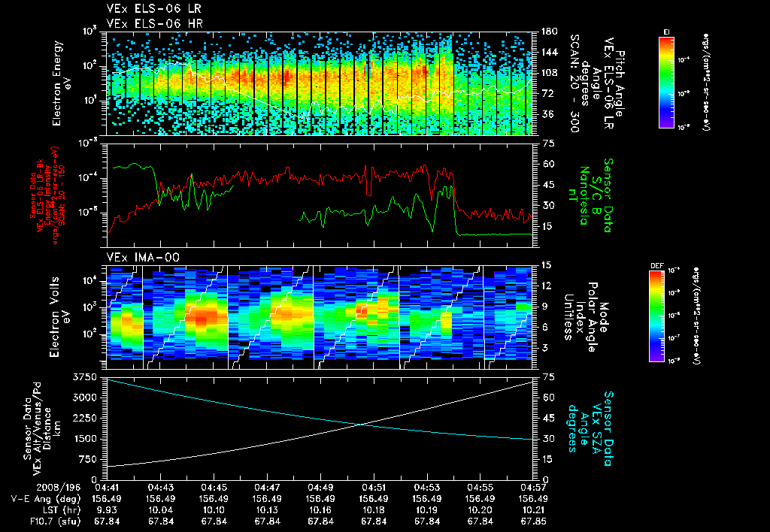Click the 108 degree pitch angle tick
The width and height of the screenshot is (770, 532).
click(548, 73)
